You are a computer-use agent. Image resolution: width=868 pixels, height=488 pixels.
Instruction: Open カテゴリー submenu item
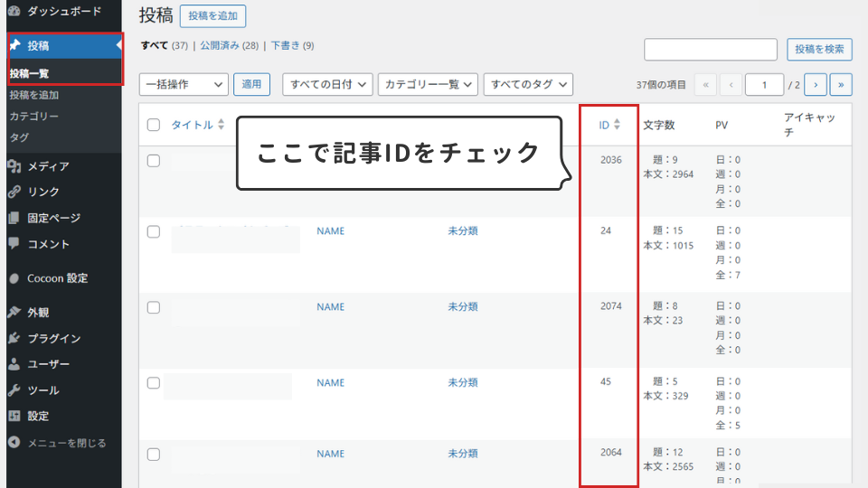33,117
